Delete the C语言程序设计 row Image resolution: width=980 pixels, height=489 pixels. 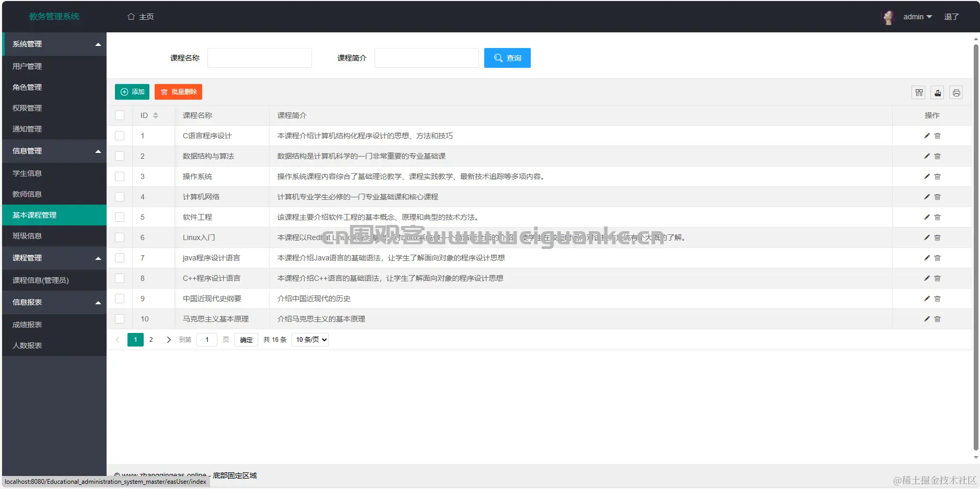[x=938, y=136]
